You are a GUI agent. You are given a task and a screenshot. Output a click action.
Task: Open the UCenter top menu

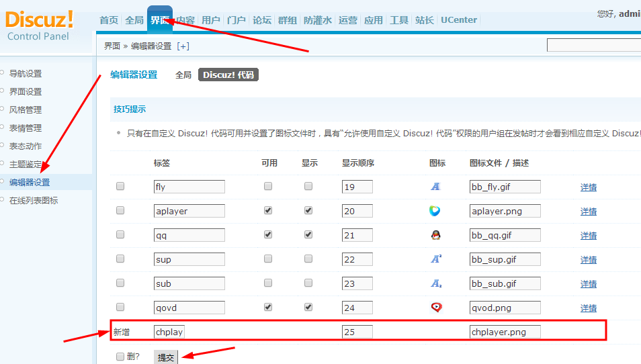[459, 20]
